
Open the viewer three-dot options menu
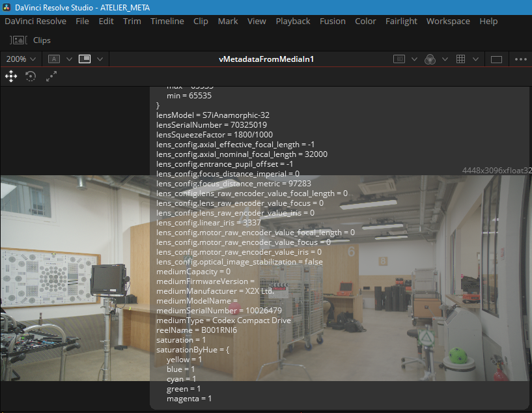520,59
